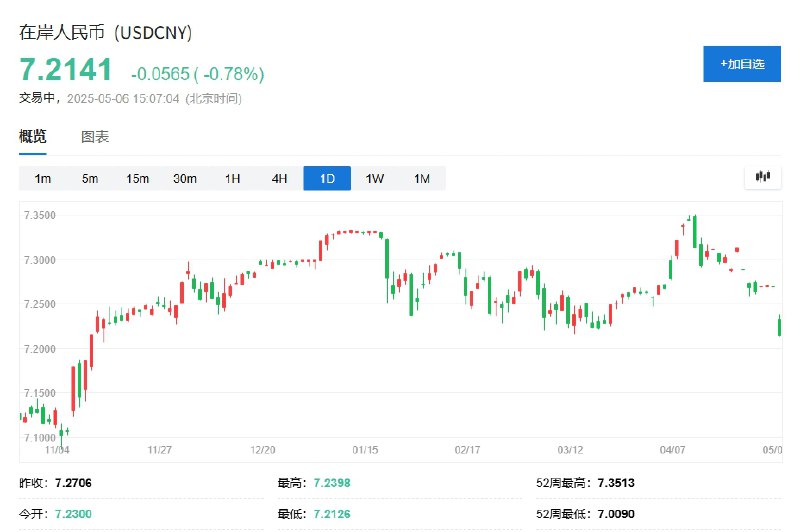This screenshot has height=532, width=800.
Task: Click the percent change -0.78%
Action: pyautogui.click(x=234, y=74)
